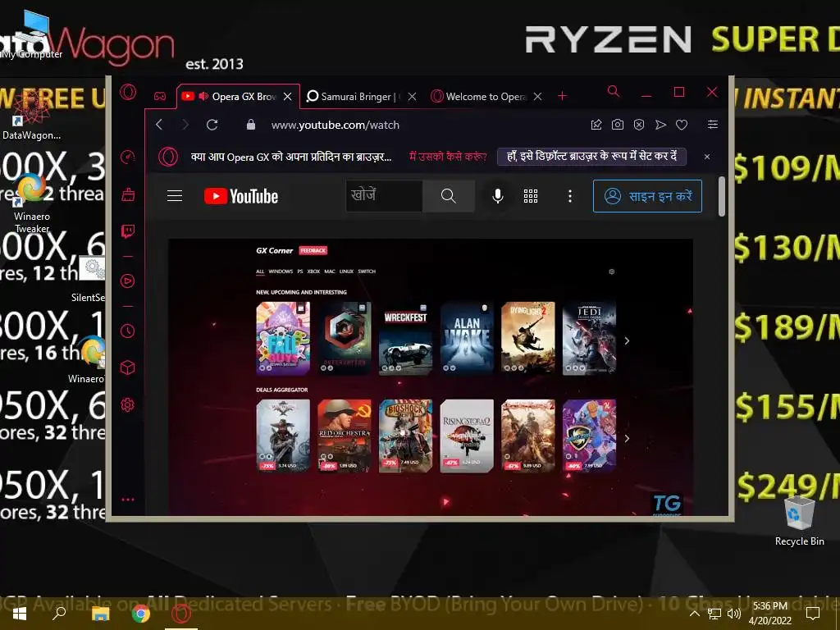Open the Action Center notifications
Viewport: 840px width, 630px height.
tap(813, 614)
